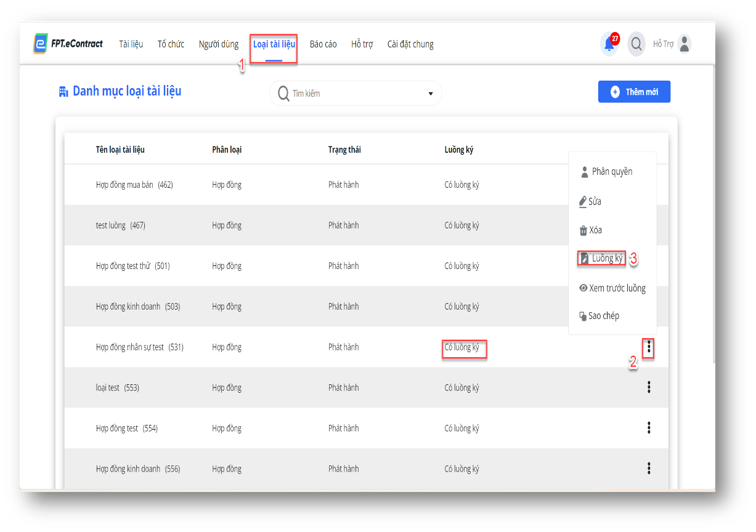Click the building icon beside Danh mục loại tài liệu
Image resolution: width=756 pixels, height=532 pixels.
coord(63,92)
